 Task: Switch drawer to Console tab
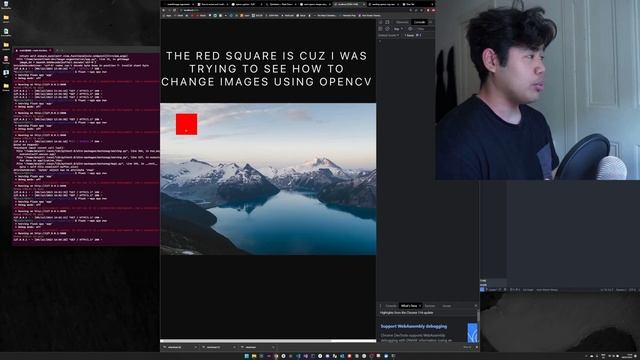tap(391, 306)
